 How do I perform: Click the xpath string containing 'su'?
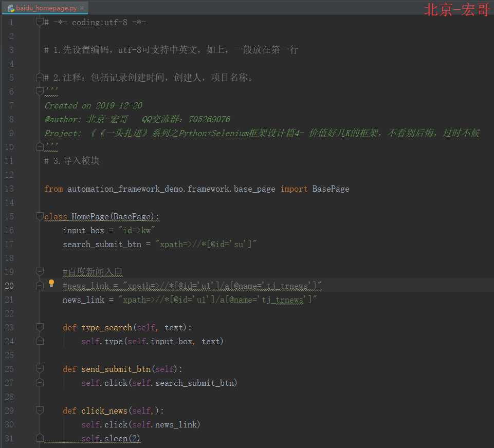(206, 245)
